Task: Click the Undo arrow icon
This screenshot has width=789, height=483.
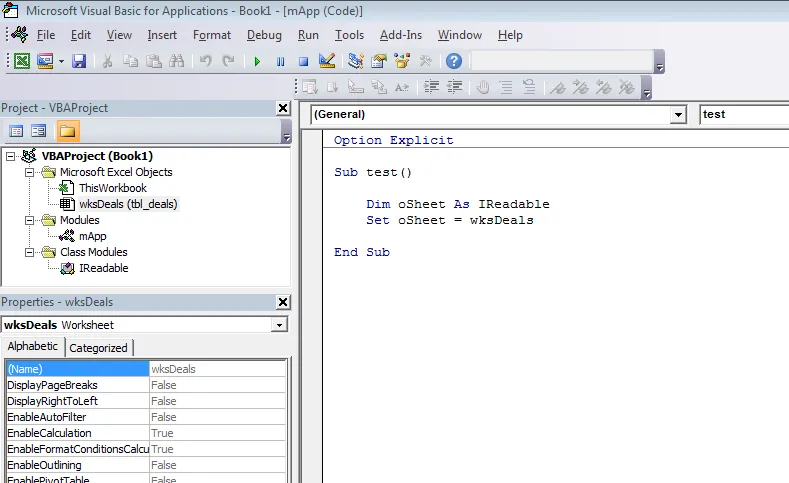Action: tap(205, 61)
